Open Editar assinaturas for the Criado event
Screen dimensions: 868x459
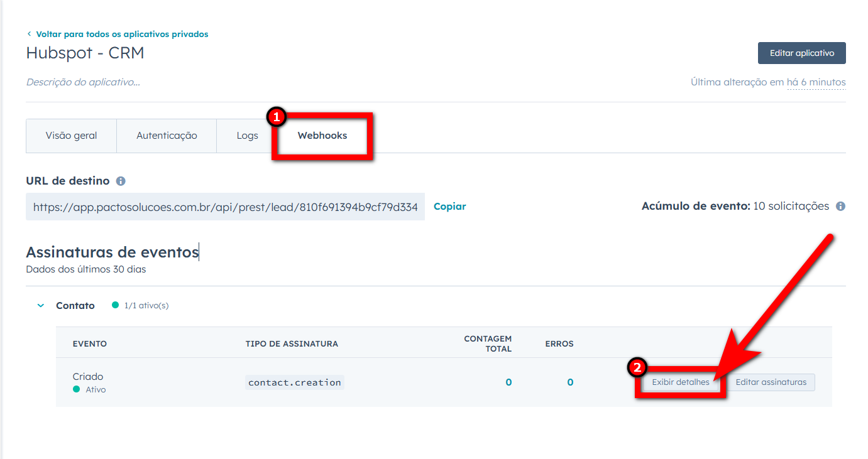(x=771, y=382)
